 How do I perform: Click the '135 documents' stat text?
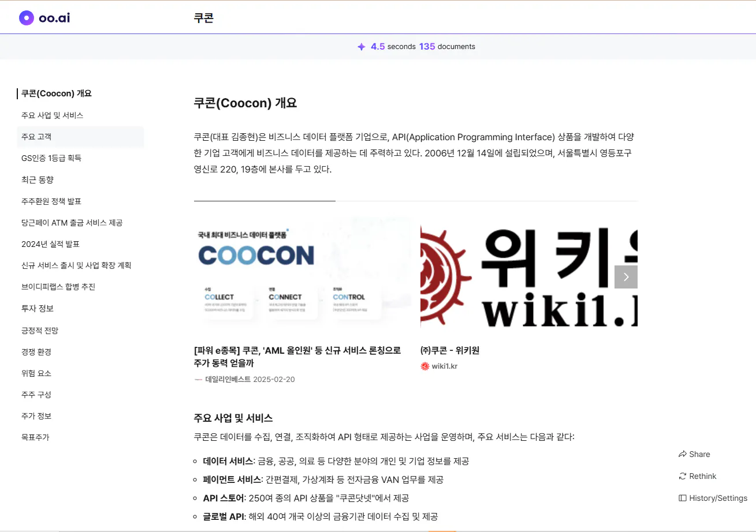[x=447, y=47]
